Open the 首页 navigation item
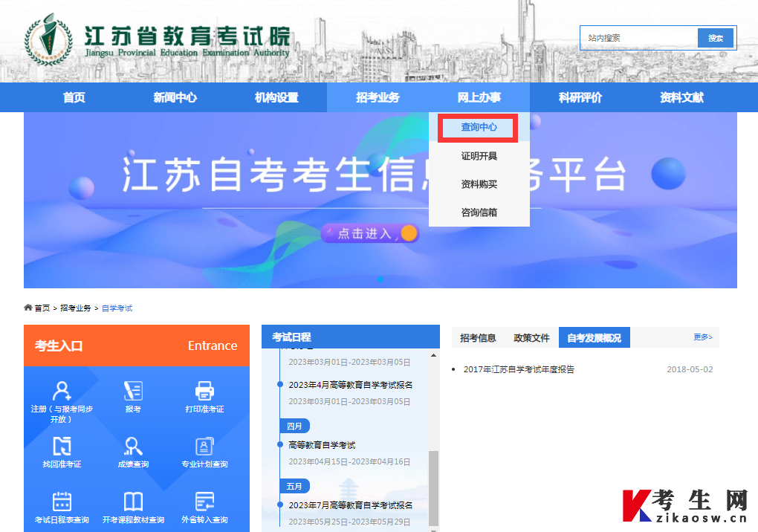This screenshot has height=532, width=758. (74, 97)
